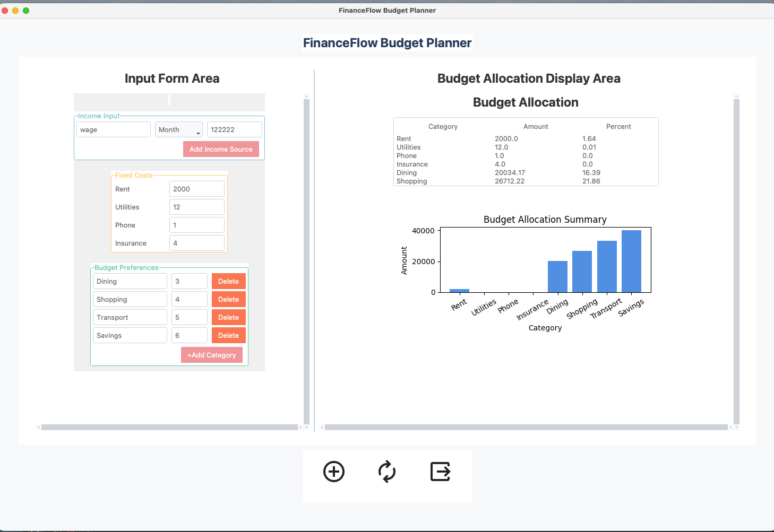Click the Dining bar in the chart

click(x=557, y=276)
